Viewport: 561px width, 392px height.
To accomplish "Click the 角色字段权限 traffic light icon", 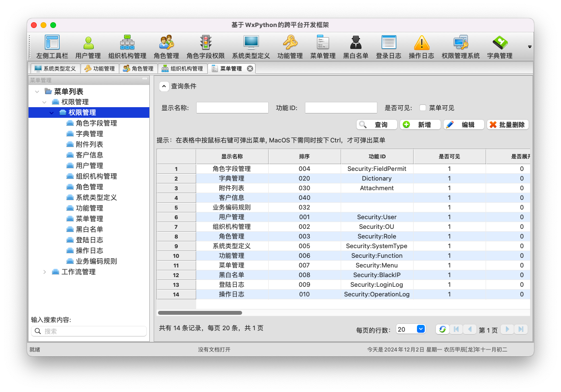I will 206,42.
